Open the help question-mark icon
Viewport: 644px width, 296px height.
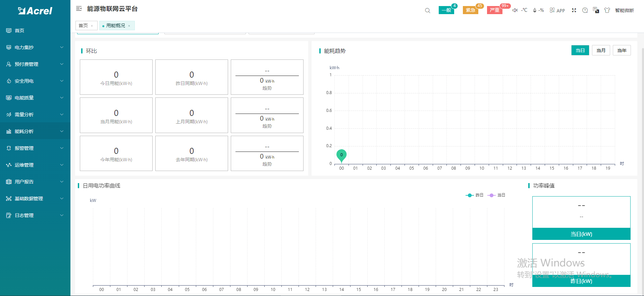coord(585,10)
